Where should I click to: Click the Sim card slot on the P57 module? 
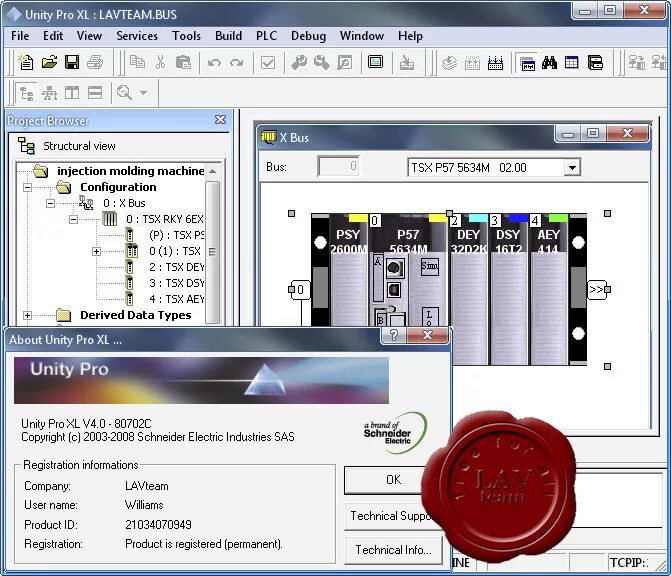(x=429, y=266)
